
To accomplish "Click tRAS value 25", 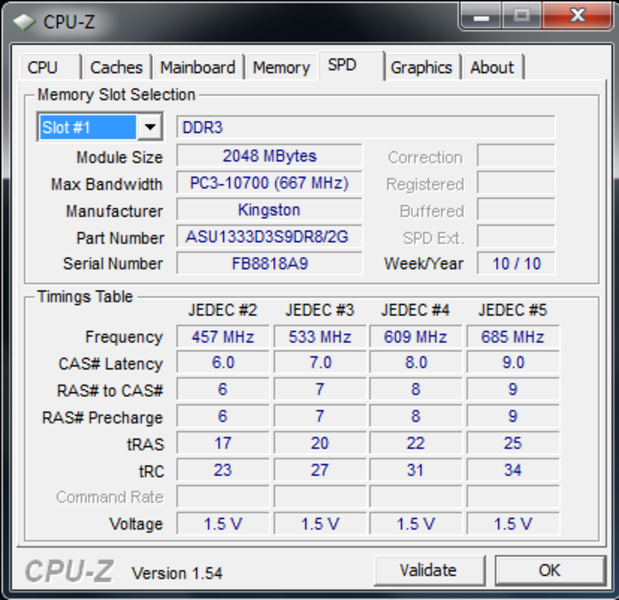I will [512, 443].
